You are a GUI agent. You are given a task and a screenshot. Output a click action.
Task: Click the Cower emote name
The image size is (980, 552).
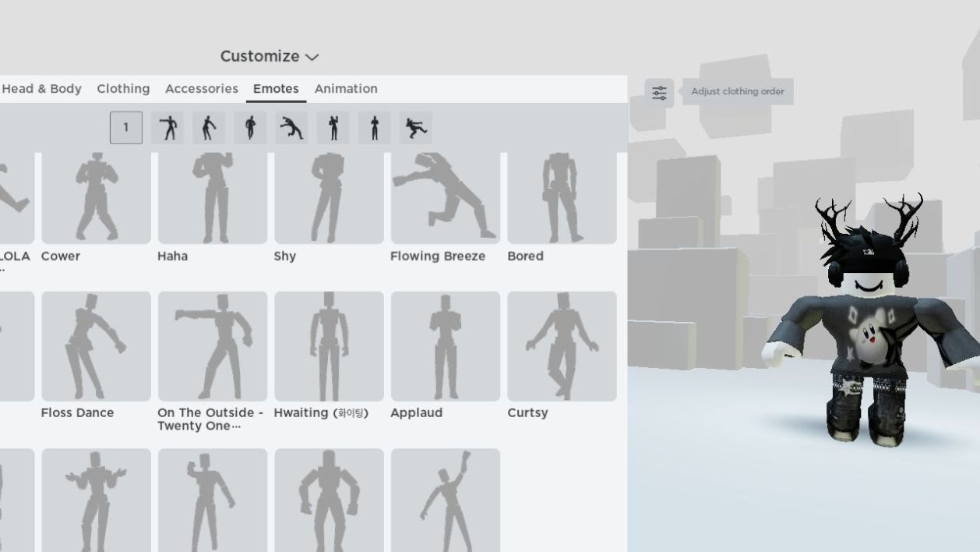(61, 256)
